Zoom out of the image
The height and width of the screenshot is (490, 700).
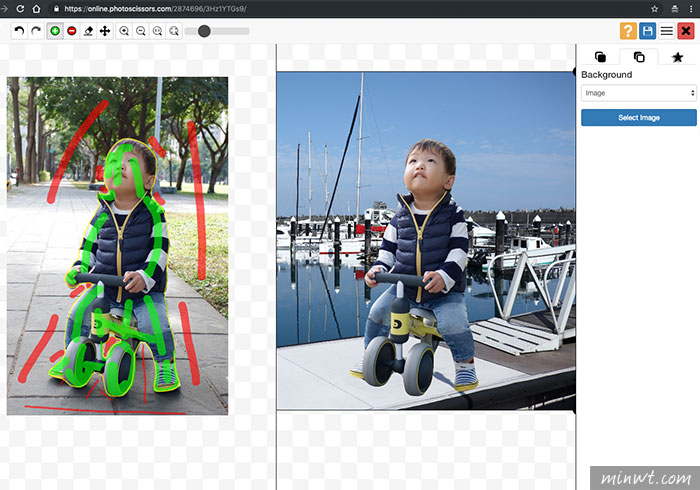tap(141, 31)
